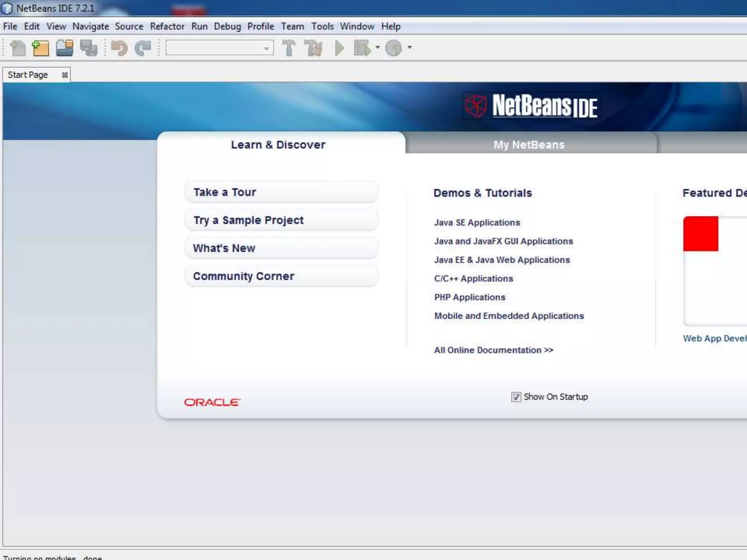Click the New Project toolbar icon
Screen dimensions: 747x560
click(x=40, y=48)
